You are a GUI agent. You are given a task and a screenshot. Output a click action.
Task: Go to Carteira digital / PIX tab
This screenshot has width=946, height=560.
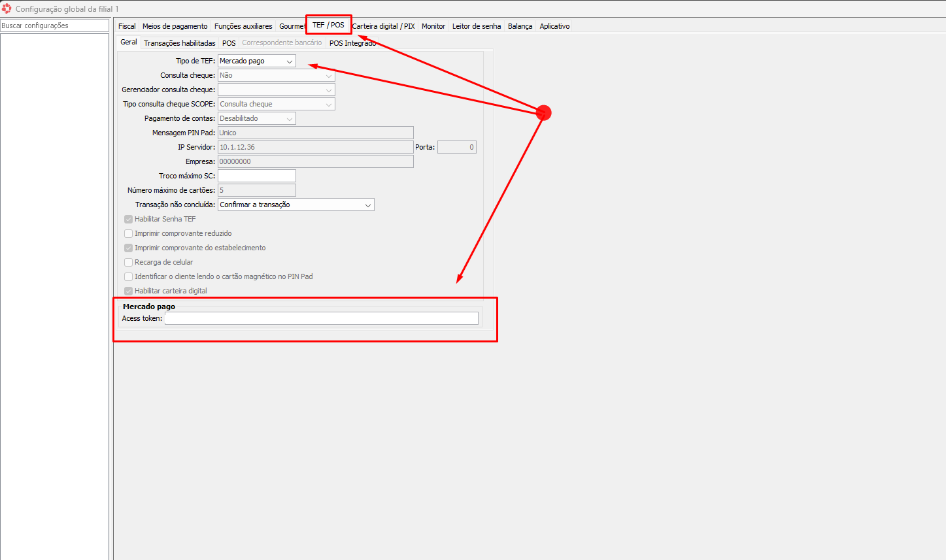coord(383,26)
